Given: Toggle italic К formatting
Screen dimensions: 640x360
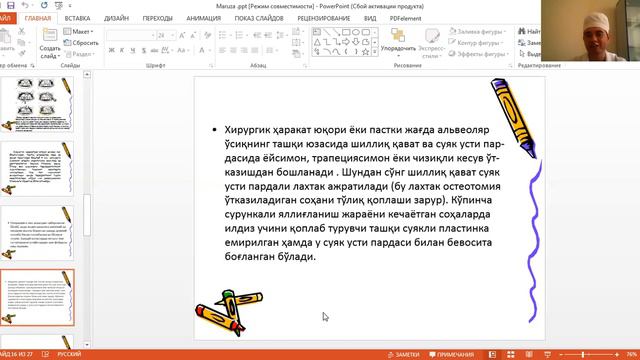Looking at the screenshot, I should [x=122, y=50].
